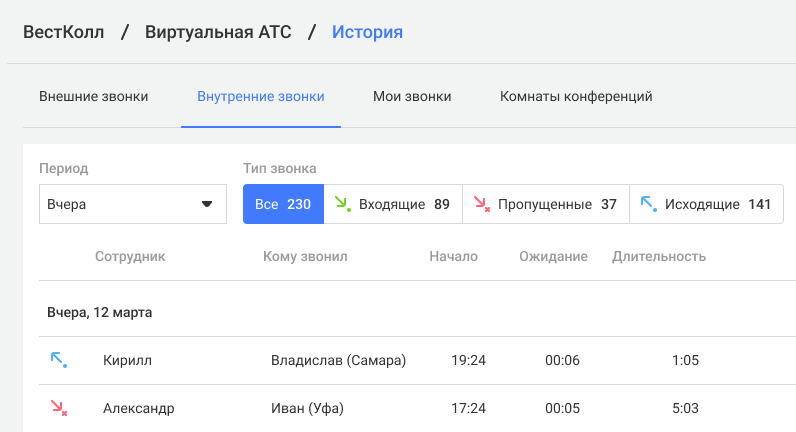This screenshot has height=432, width=796.
Task: Click the green incoming call arrow icon
Action: [x=343, y=204]
